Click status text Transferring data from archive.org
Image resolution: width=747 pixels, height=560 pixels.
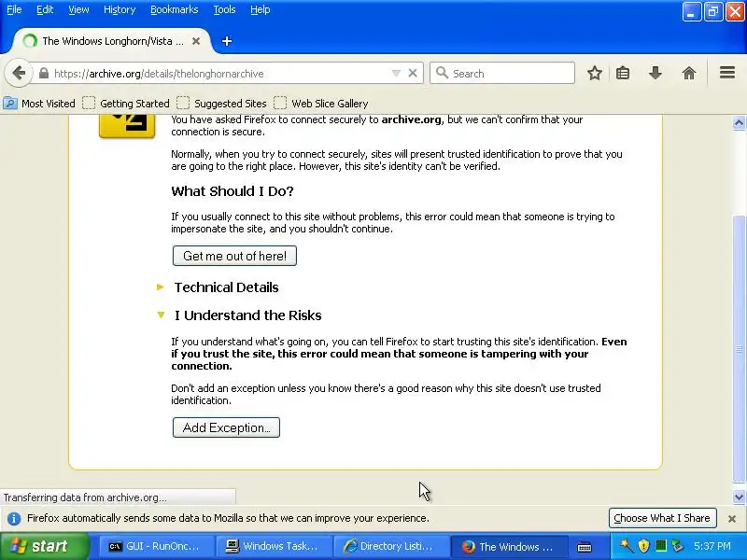[85, 497]
